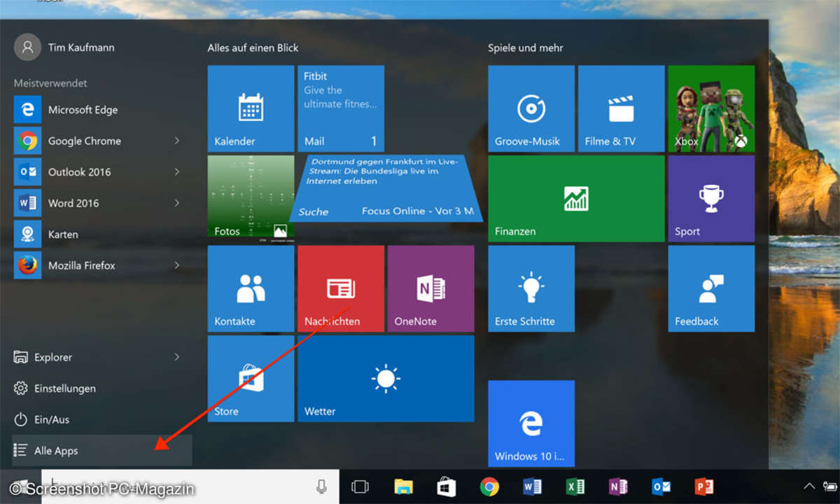This screenshot has height=504, width=840.
Task: Open the Store tile
Action: (251, 379)
